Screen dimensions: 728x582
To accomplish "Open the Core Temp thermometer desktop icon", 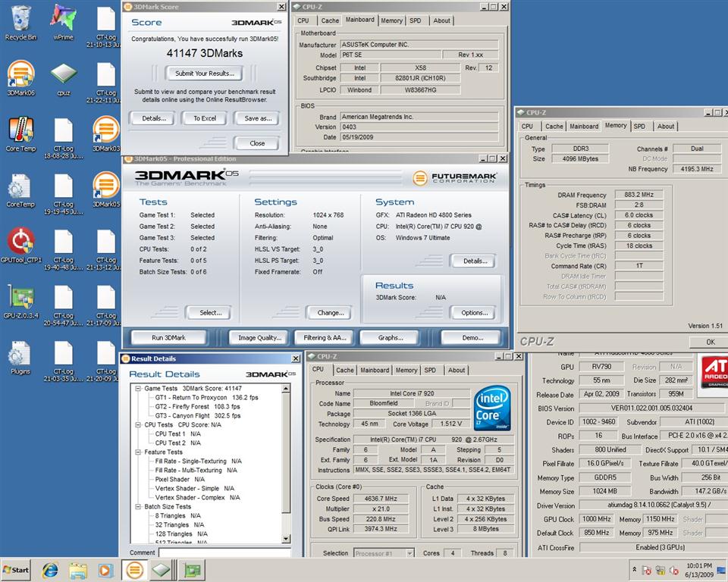I will point(20,134).
